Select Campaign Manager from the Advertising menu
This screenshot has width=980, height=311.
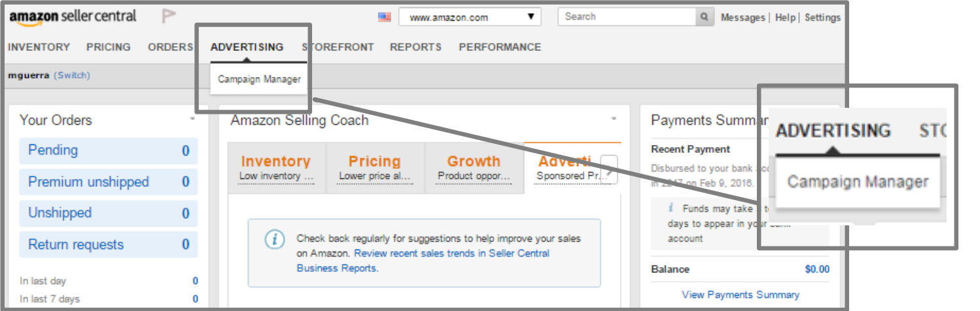259,79
